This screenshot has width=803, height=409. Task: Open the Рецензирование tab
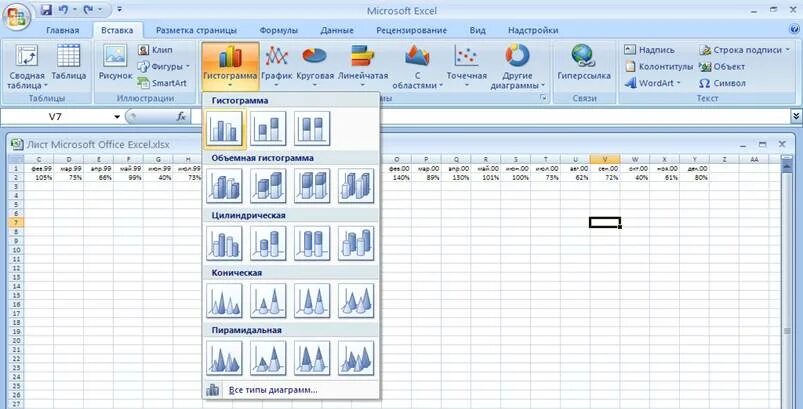pos(411,30)
